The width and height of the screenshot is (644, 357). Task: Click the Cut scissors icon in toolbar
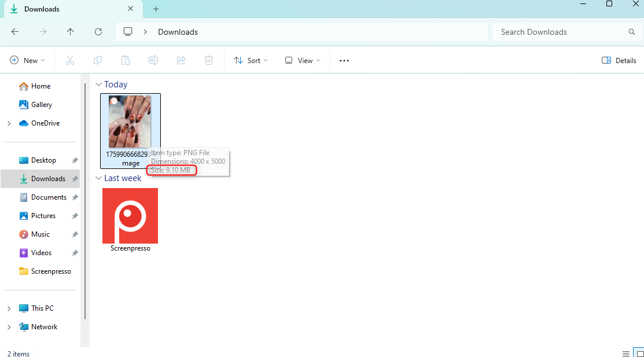click(70, 60)
